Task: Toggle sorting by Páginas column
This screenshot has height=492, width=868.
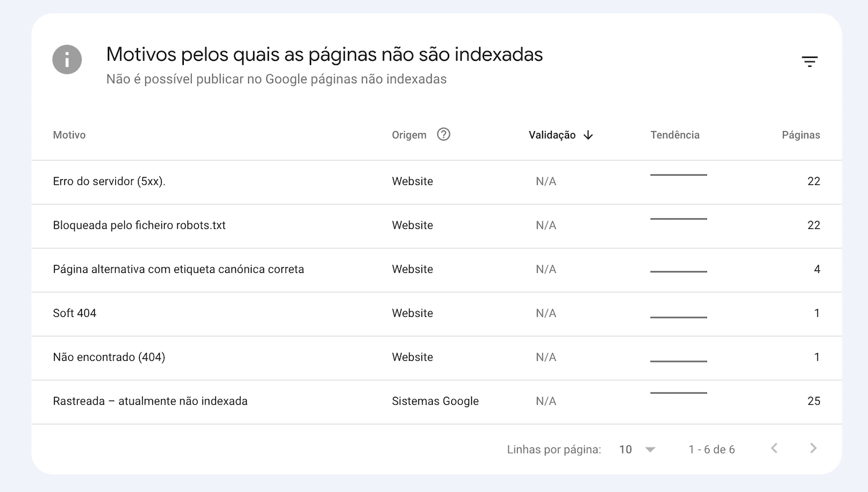Action: click(x=800, y=135)
